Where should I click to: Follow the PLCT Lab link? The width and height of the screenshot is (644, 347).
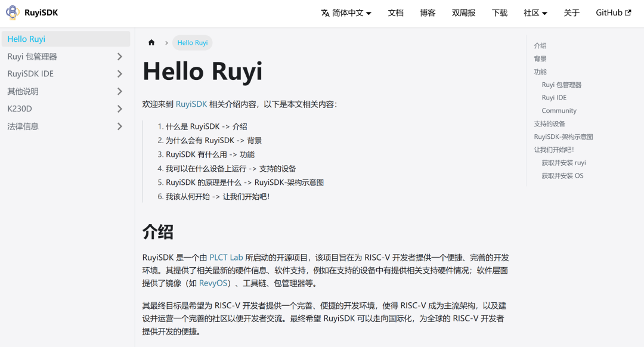[227, 258]
